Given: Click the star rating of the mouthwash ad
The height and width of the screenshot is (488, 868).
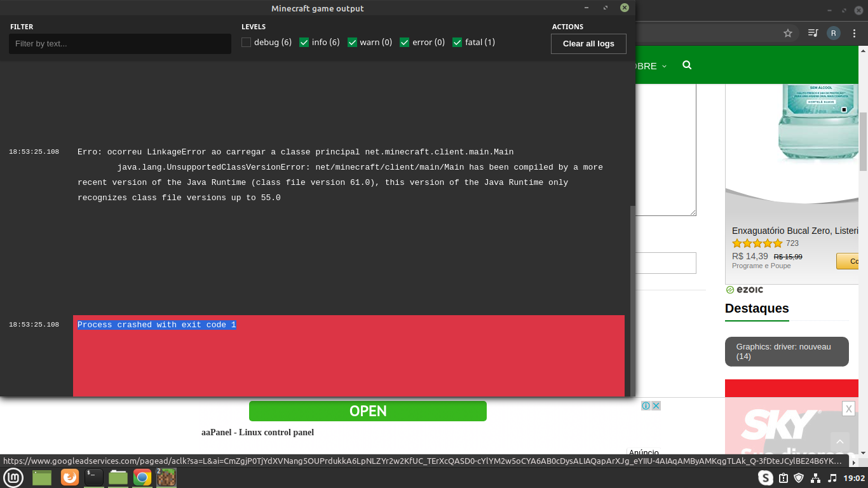Looking at the screenshot, I should [757, 243].
